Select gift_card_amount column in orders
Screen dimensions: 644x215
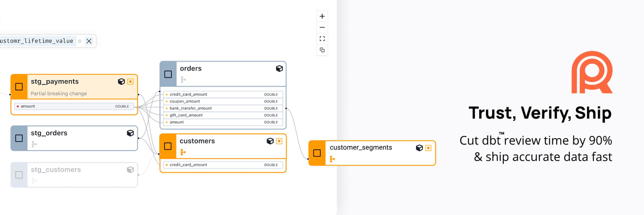click(x=223, y=115)
